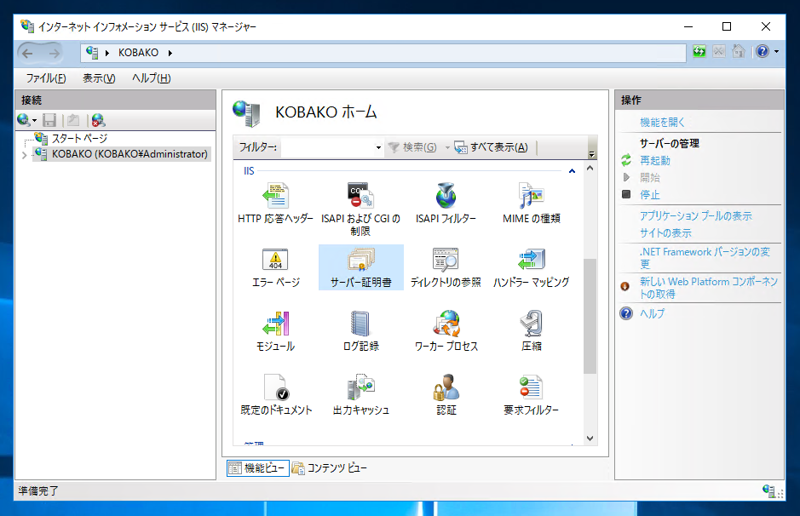Switch to コンテンツ ビュー tab
The width and height of the screenshot is (800, 516).
click(329, 468)
